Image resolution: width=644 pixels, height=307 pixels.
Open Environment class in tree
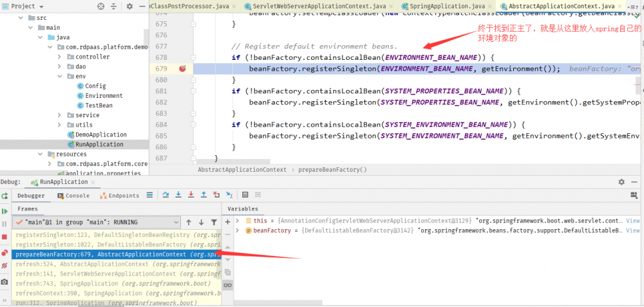click(100, 96)
